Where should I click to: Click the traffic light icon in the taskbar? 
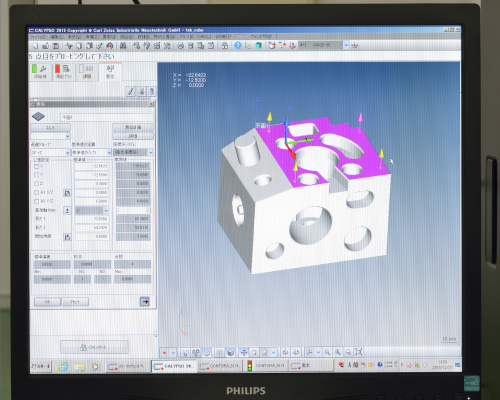tap(249, 366)
